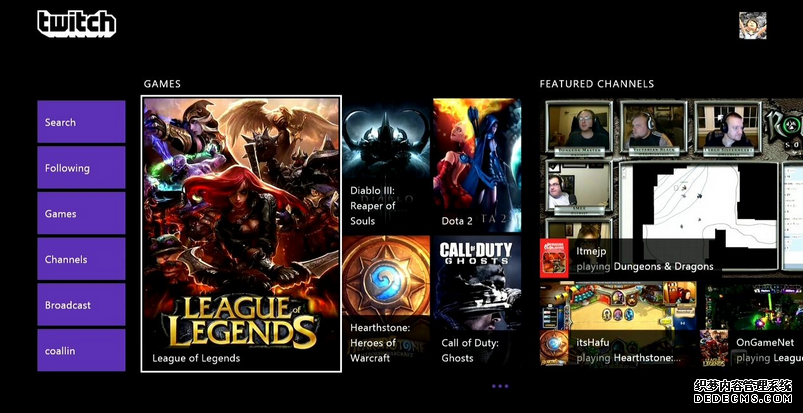Open Diablo III: Reaper of Souls tile
Screen dimensions: 803x413
386,165
